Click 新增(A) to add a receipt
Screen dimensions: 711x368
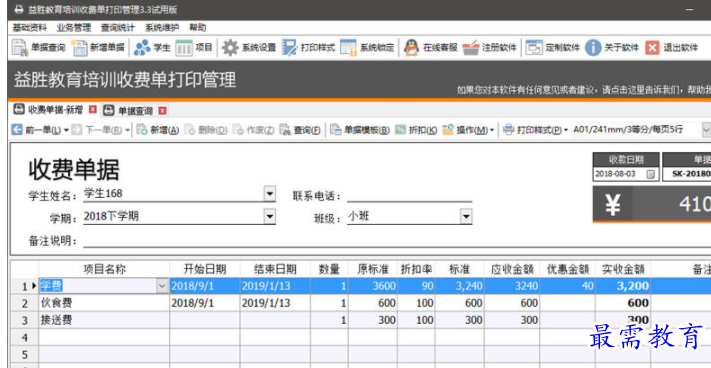158,130
